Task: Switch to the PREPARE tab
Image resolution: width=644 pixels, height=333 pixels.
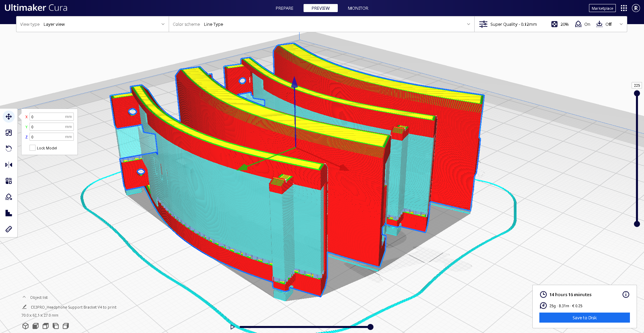Action: [x=284, y=8]
